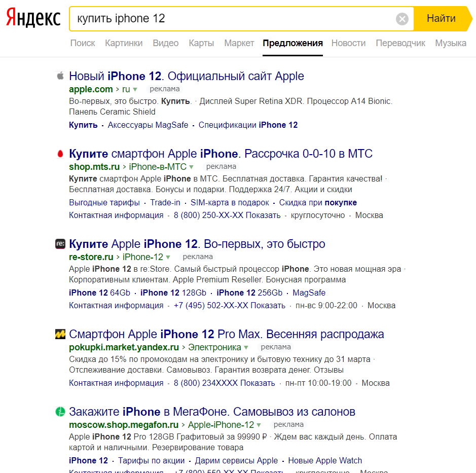Open the Выгодные тарифы sitelink
This screenshot has height=473, width=476.
[x=104, y=202]
